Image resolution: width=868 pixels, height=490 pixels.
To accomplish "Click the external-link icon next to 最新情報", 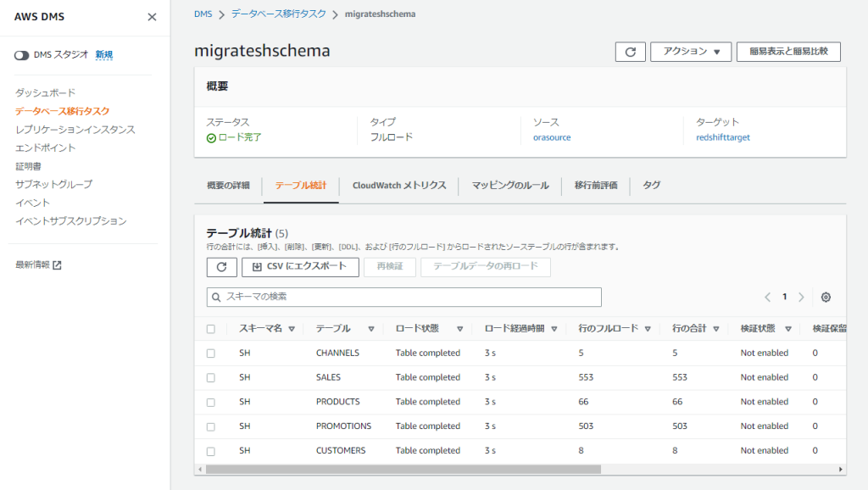I will tap(57, 265).
